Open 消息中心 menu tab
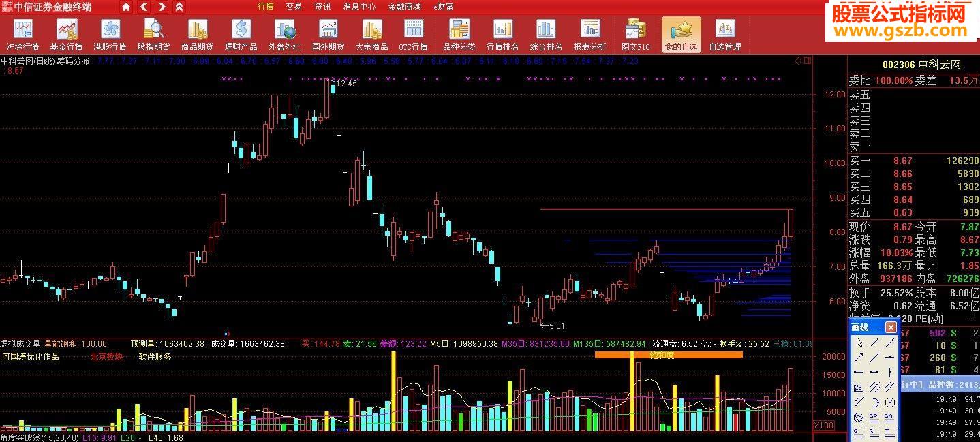This screenshot has width=980, height=442. [x=359, y=7]
